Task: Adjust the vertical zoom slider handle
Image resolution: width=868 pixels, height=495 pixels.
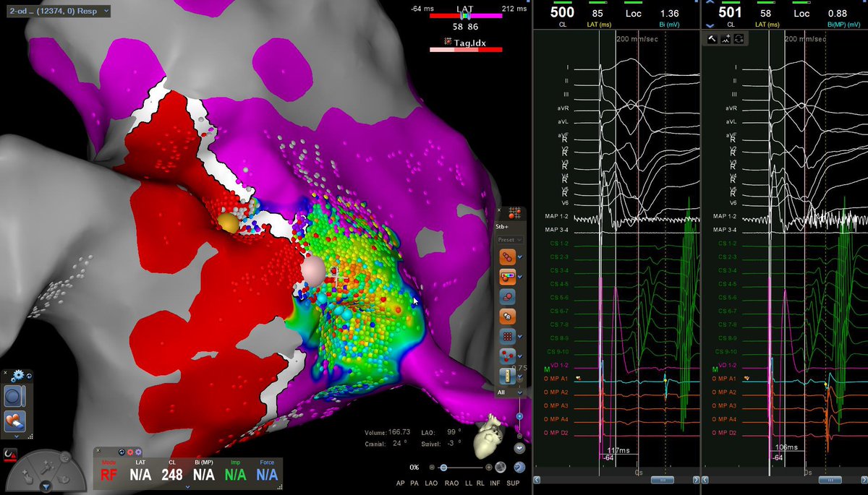Action: point(519,416)
